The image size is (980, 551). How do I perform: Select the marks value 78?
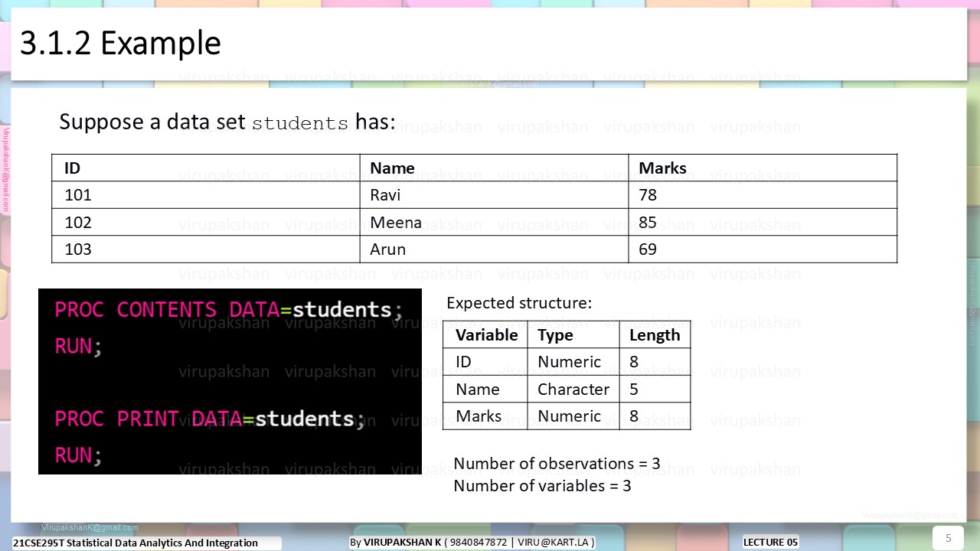pyautogui.click(x=763, y=195)
